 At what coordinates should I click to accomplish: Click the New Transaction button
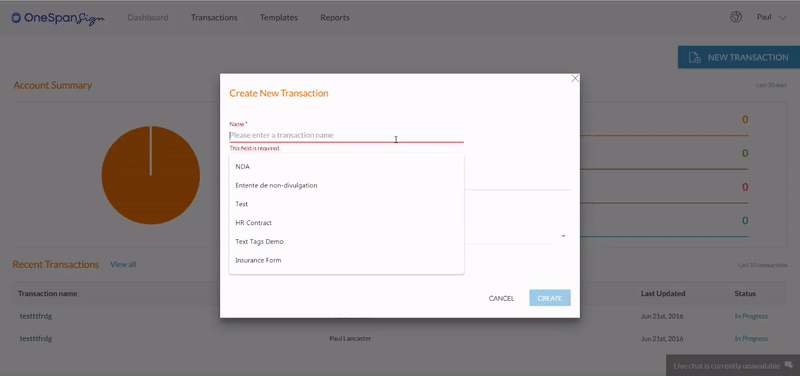click(x=739, y=57)
